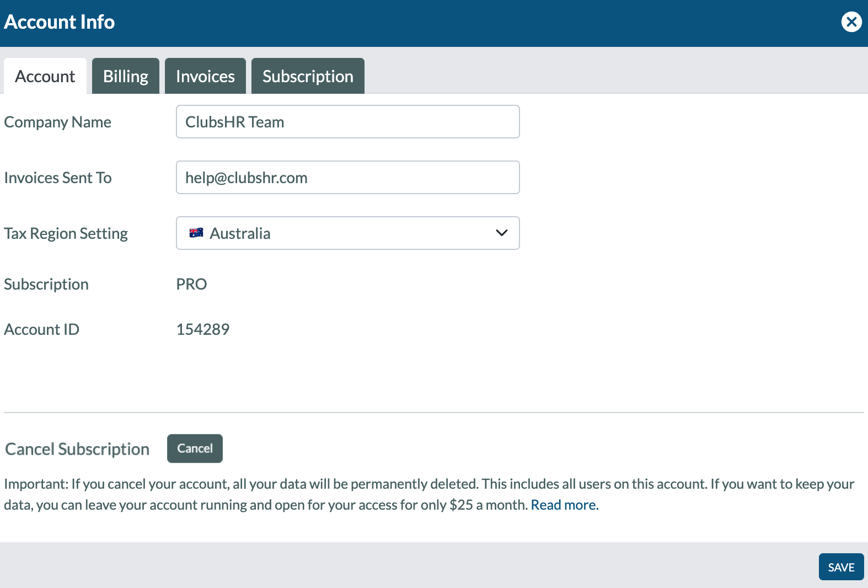The width and height of the screenshot is (868, 588).
Task: Click the PRO subscription value
Action: point(191,284)
